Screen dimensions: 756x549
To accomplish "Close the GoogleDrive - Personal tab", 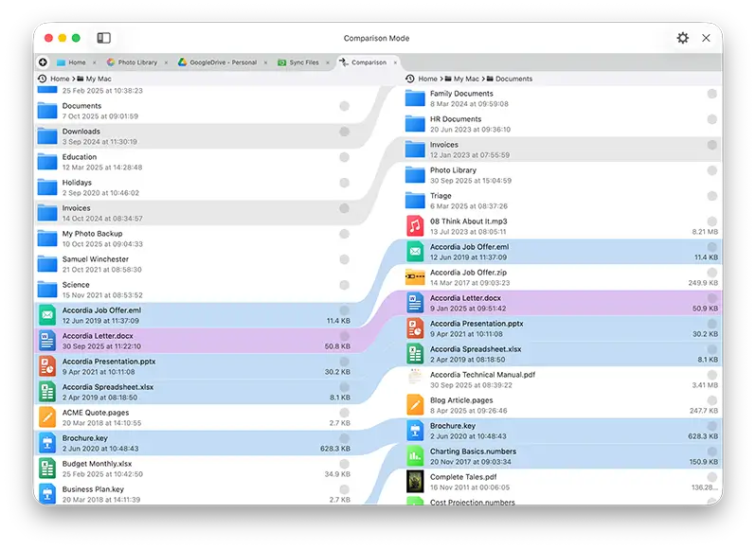I will pos(265,62).
